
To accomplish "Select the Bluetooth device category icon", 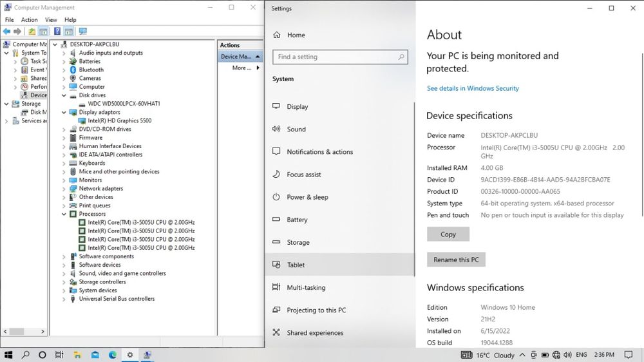I will (x=73, y=70).
